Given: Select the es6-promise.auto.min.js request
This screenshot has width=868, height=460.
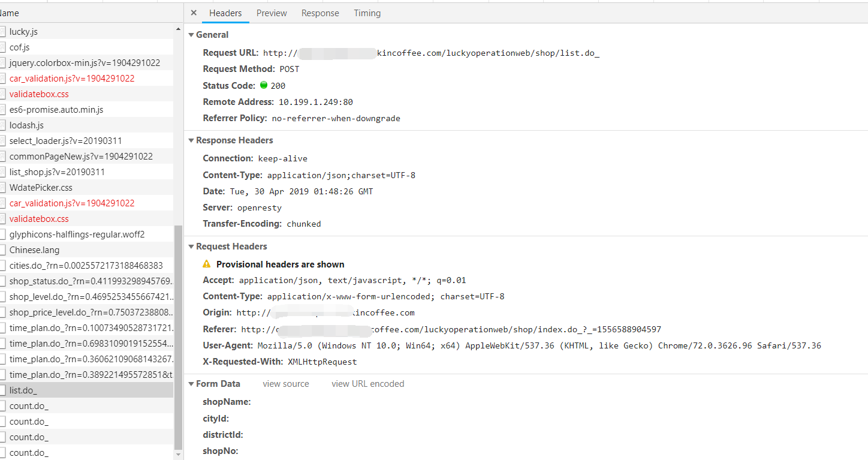Looking at the screenshot, I should click(86, 109).
